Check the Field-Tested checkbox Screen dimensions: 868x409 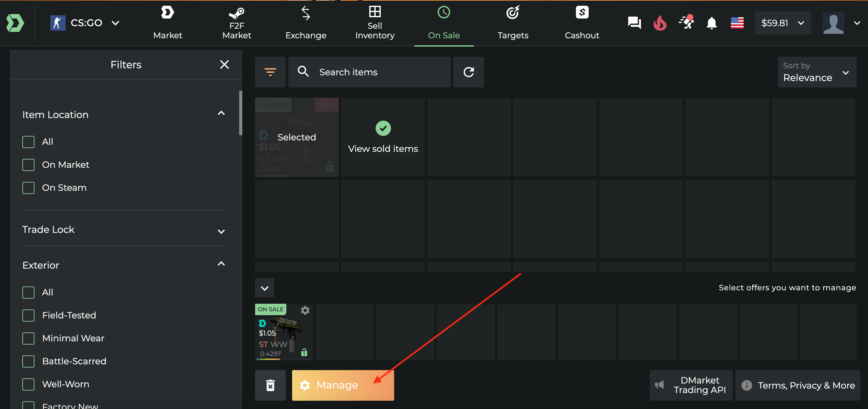(28, 315)
